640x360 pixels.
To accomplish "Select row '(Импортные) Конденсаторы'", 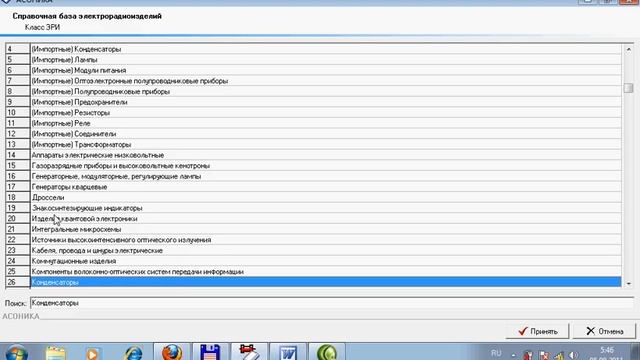I will click(x=326, y=49).
